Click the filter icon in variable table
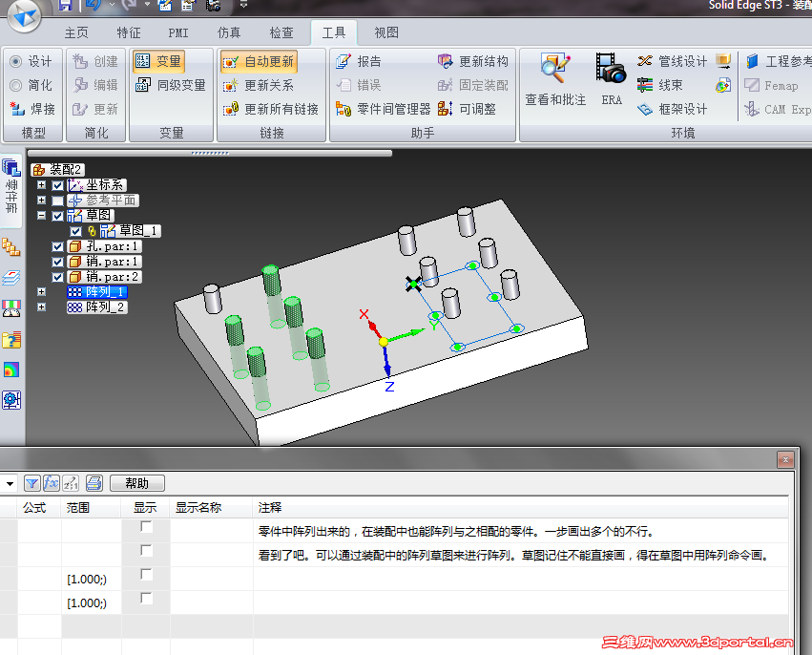Screen dimensions: 812x655 32,483
